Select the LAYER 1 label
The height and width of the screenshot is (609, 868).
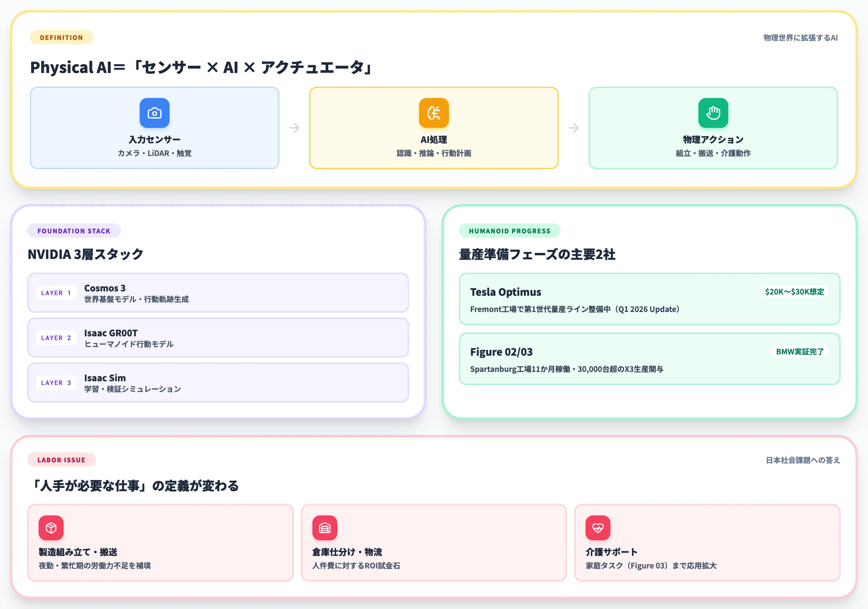[56, 293]
